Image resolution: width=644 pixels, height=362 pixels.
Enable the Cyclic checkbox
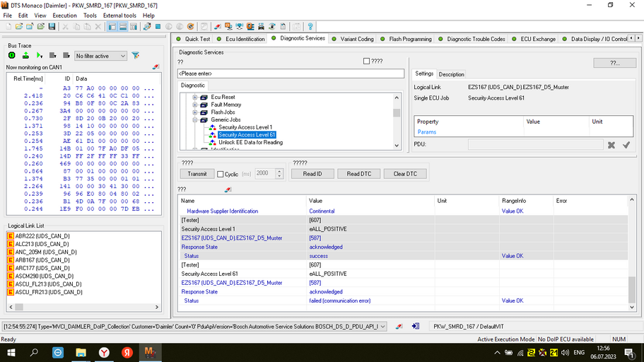tap(220, 174)
